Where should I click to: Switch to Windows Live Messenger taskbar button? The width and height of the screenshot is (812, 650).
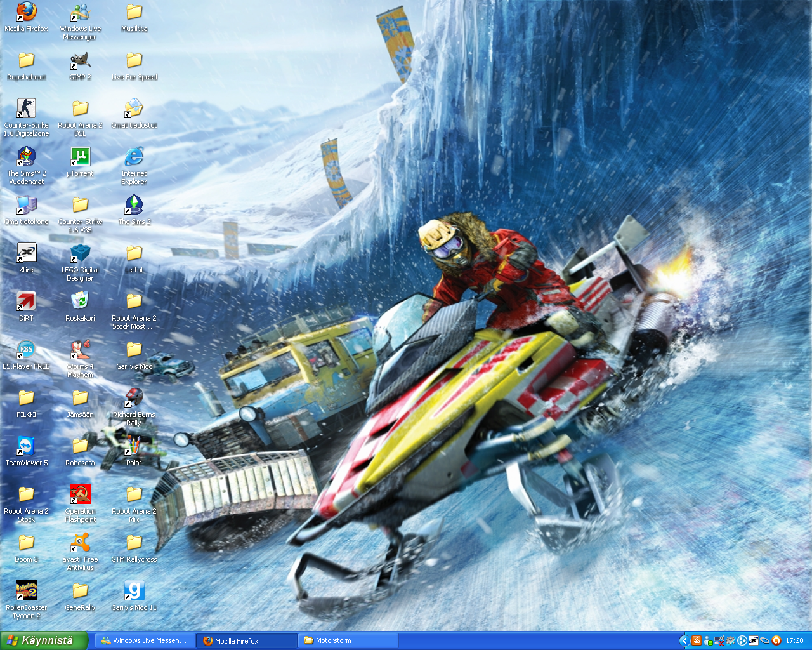pyautogui.click(x=145, y=640)
